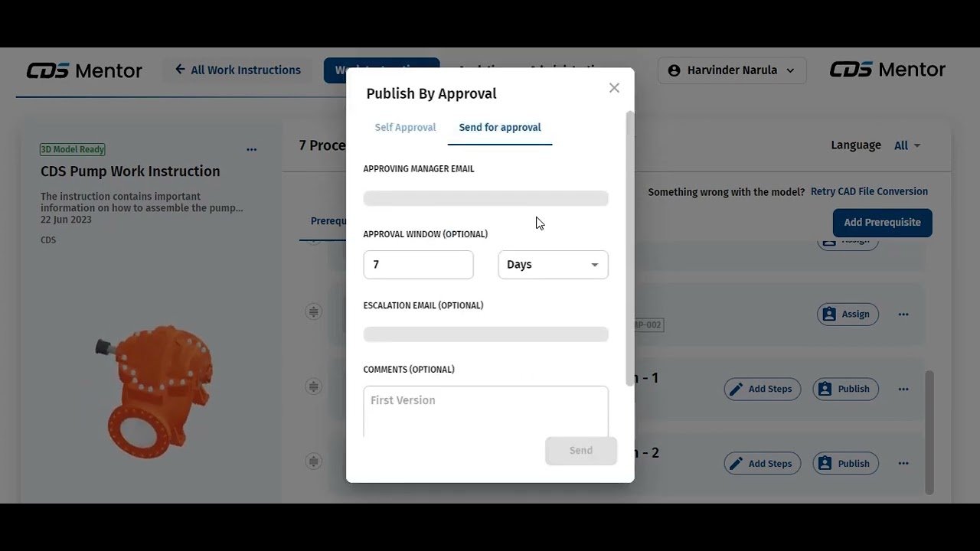This screenshot has height=551, width=980.
Task: Switch to the Self Approval tab
Action: click(405, 128)
